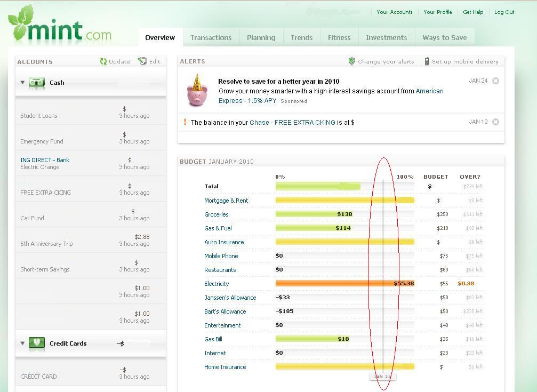Click Log Out
Viewport: 537px width, 392px height.
(x=504, y=12)
